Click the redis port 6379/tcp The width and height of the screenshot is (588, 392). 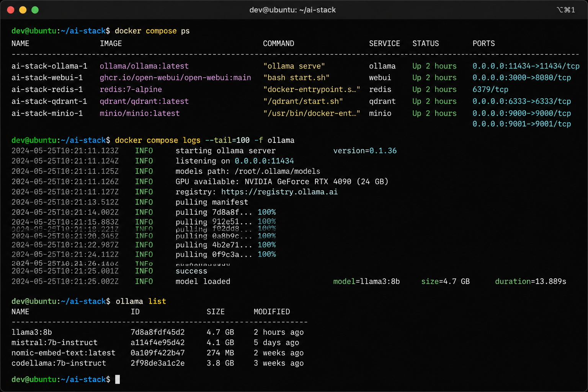coord(490,90)
